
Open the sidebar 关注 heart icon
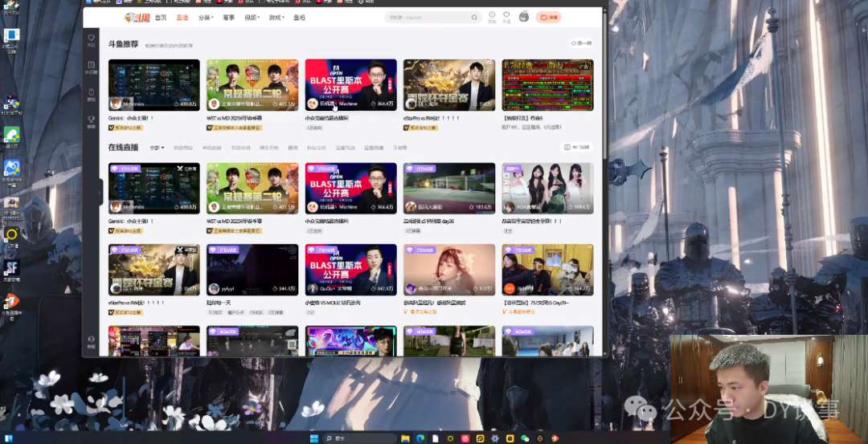(92, 40)
